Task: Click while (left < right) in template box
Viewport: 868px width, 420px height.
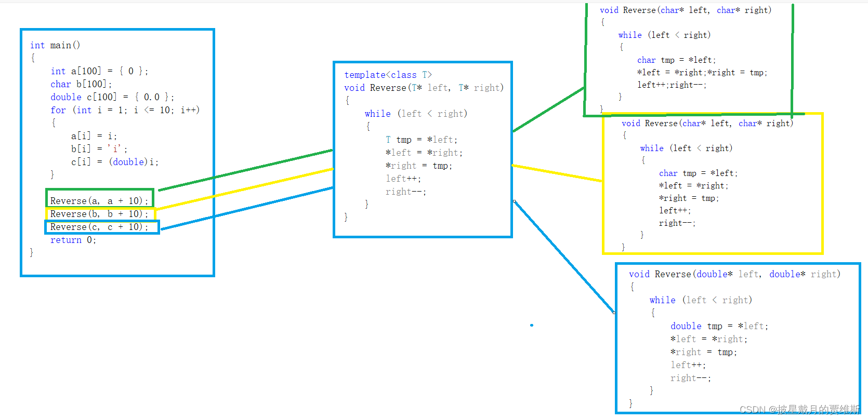Action: 416,114
